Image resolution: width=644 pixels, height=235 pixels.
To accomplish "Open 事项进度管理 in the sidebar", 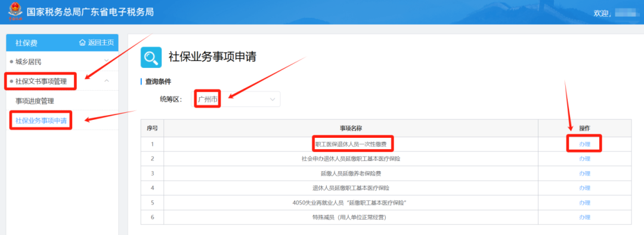I will pos(35,101).
